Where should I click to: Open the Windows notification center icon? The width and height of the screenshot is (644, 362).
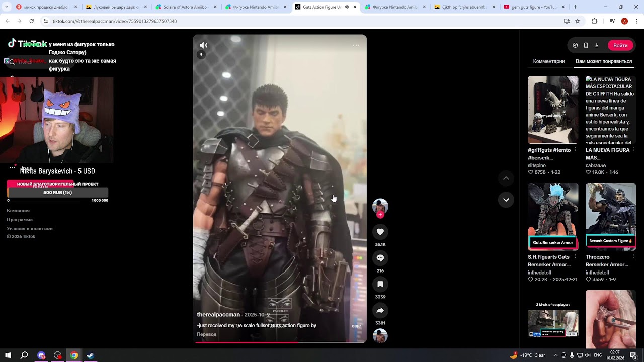click(x=633, y=355)
